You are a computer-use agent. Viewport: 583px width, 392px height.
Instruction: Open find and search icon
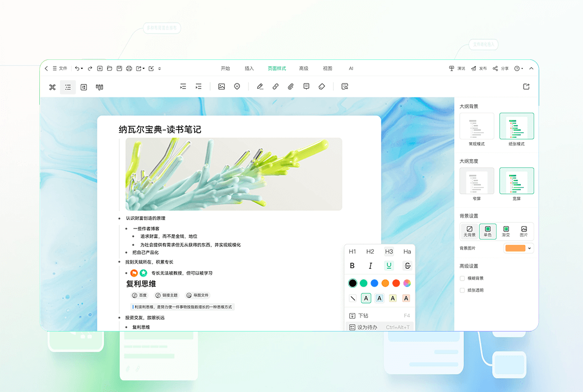click(x=345, y=87)
